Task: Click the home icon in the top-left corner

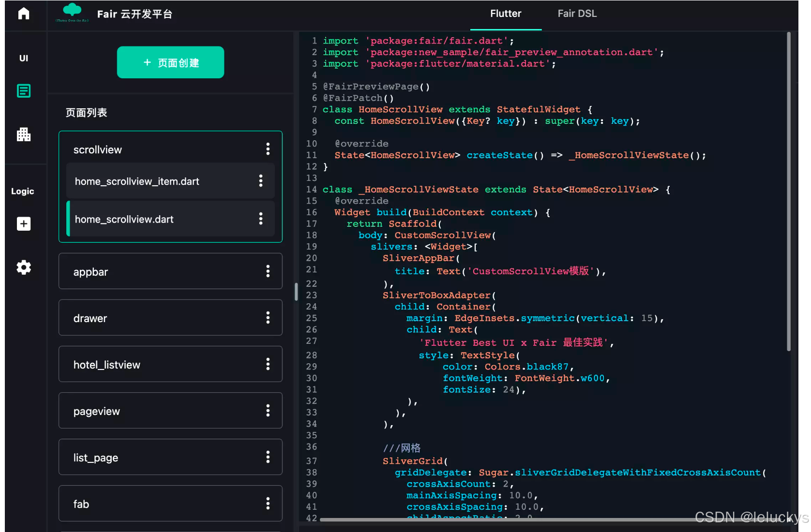Action: [23, 13]
